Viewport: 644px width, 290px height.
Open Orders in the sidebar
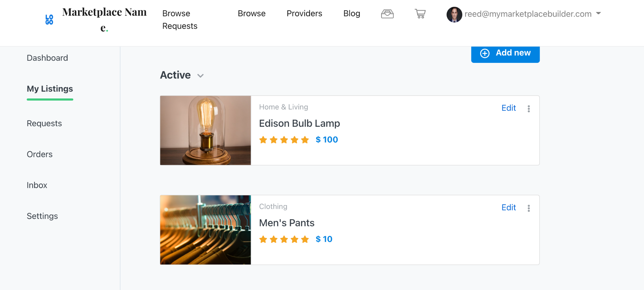[40, 154]
